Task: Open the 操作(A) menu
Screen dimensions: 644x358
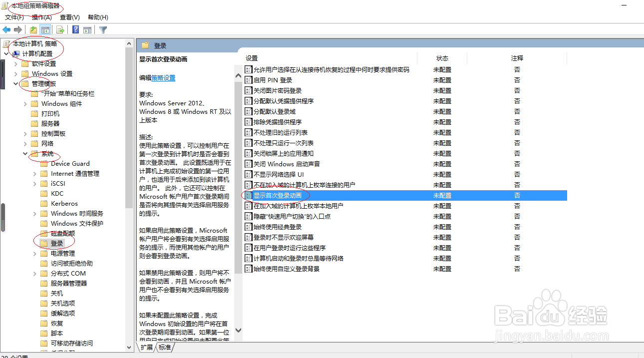Action: coord(41,17)
